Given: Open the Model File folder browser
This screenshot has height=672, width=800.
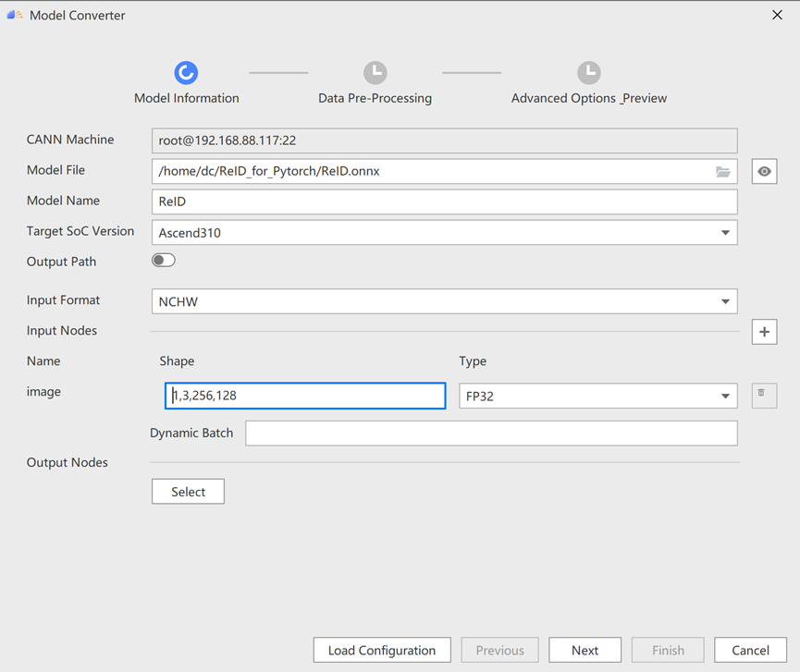Looking at the screenshot, I should coord(722,171).
